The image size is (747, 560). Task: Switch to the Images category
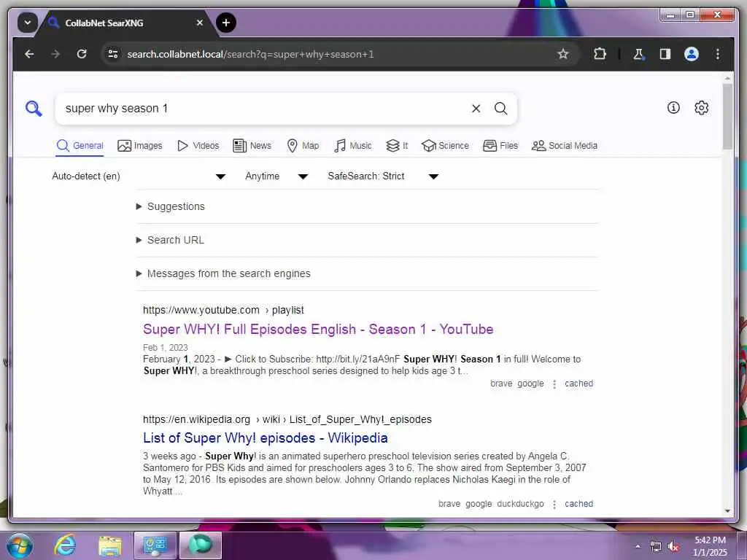[140, 146]
